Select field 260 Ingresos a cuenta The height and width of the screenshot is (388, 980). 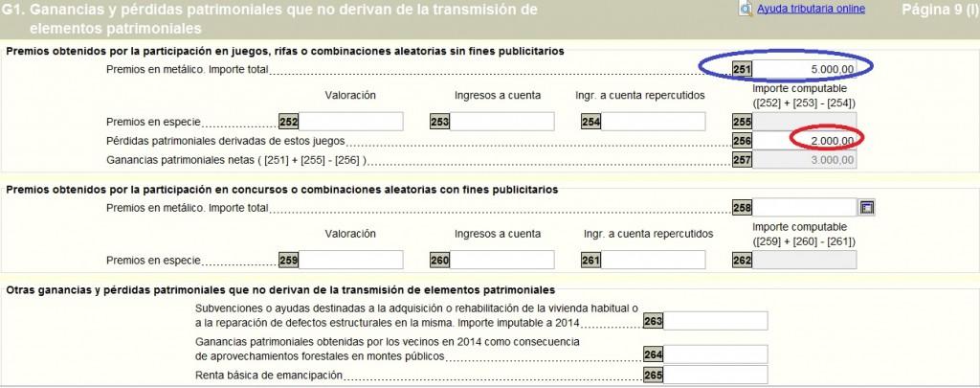tap(501, 260)
